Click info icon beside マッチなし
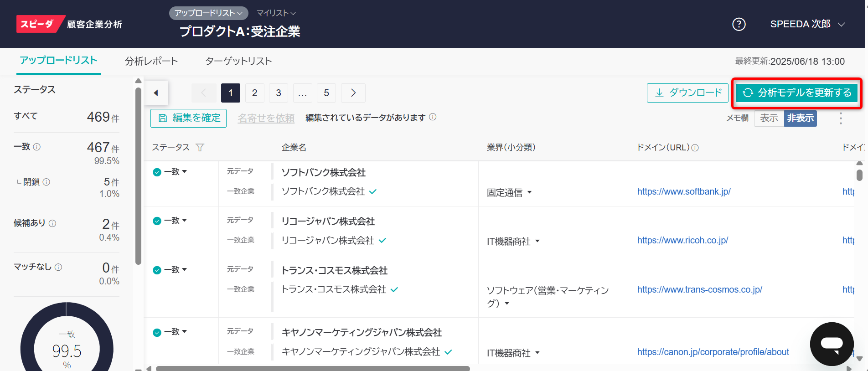Screen dimensions: 868x371 58,267
